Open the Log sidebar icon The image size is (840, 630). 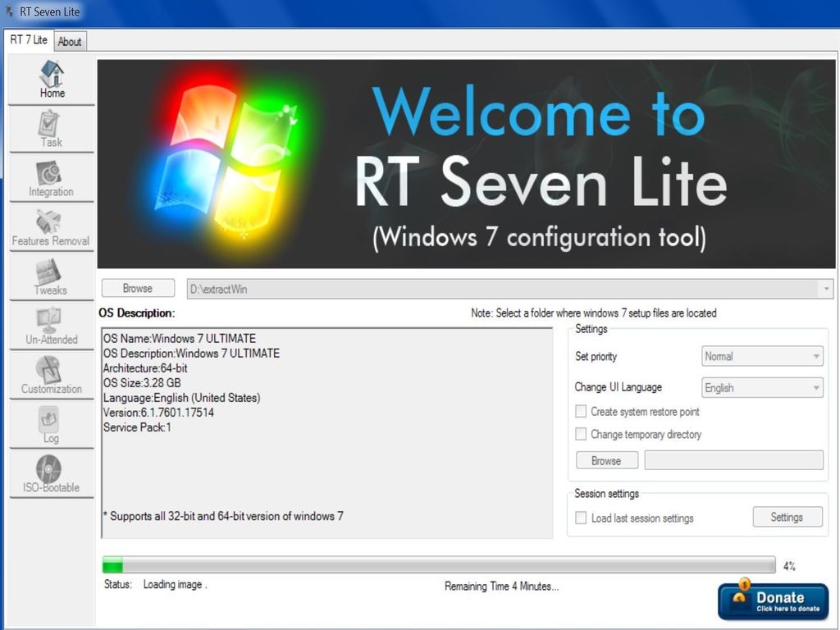pos(48,419)
